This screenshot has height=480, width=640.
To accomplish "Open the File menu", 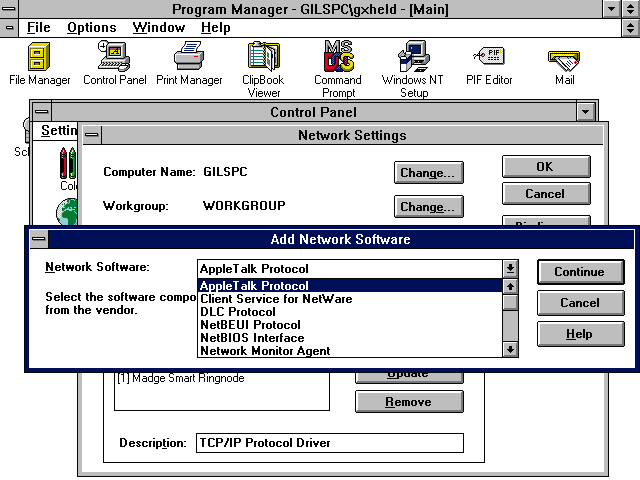I will [x=38, y=27].
